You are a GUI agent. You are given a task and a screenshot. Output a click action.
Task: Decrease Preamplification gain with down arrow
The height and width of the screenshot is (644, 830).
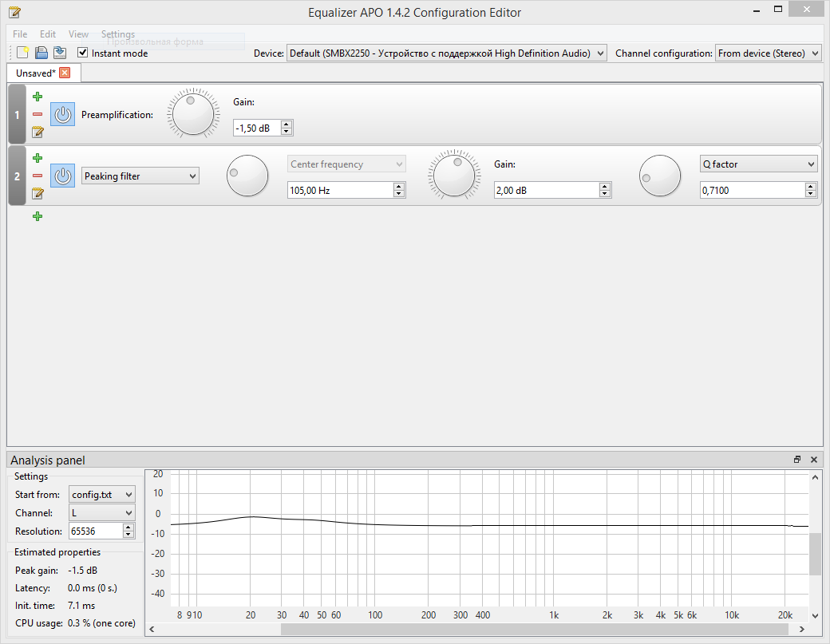(x=287, y=131)
